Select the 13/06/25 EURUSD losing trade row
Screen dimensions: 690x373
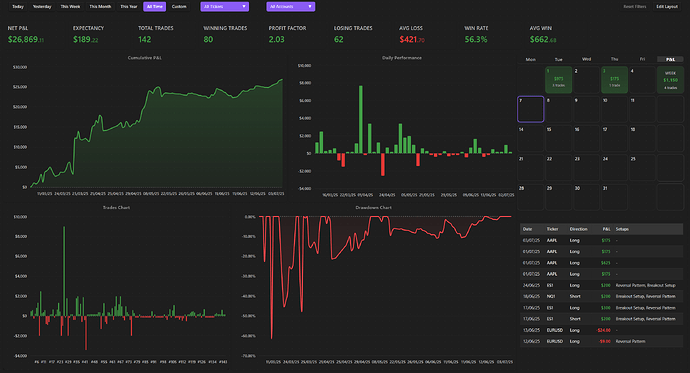602,330
